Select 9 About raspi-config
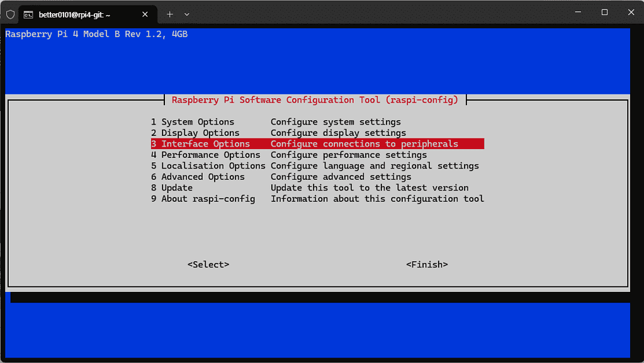644x363 pixels. (203, 199)
